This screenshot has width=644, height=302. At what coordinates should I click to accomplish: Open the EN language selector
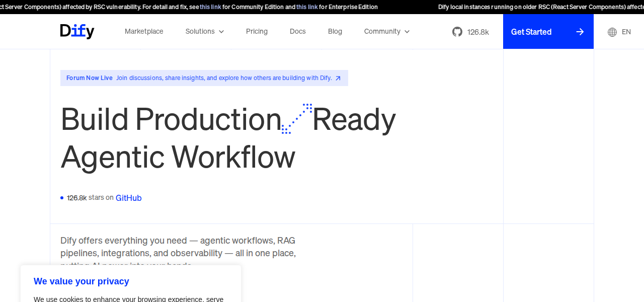tap(626, 32)
